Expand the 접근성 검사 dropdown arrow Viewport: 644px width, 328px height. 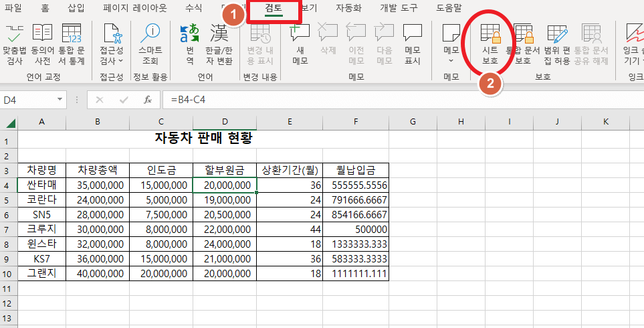pyautogui.click(x=121, y=61)
